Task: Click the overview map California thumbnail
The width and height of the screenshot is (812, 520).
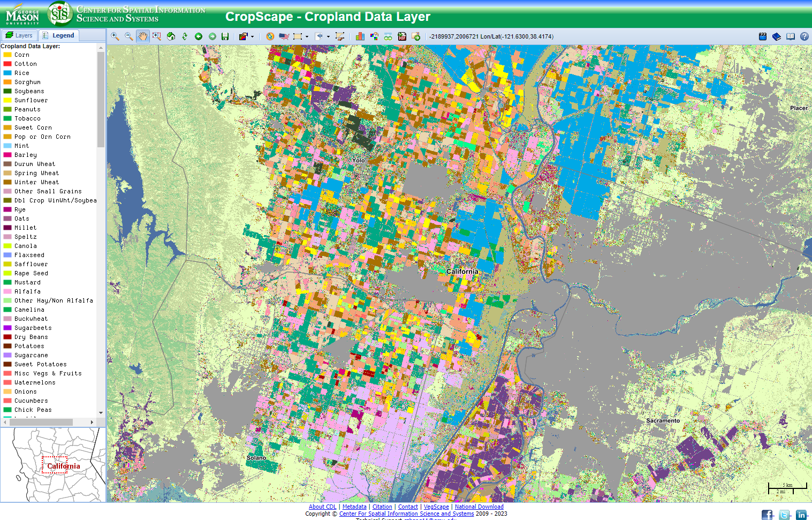Action: [53, 465]
